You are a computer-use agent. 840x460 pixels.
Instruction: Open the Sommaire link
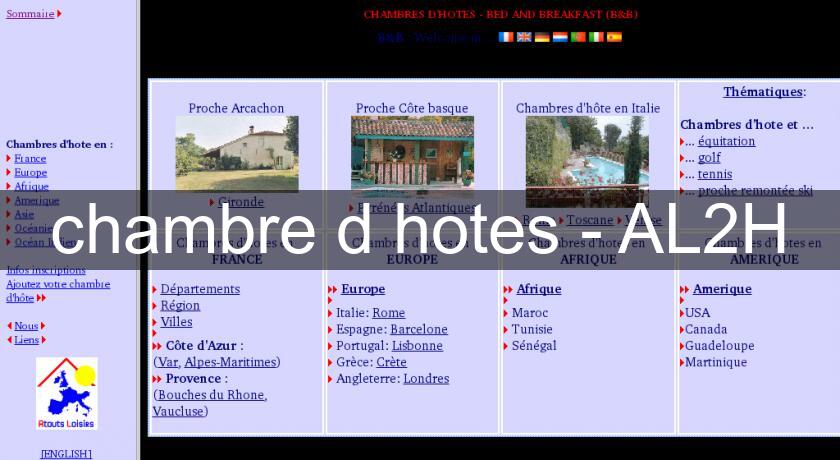coord(30,14)
